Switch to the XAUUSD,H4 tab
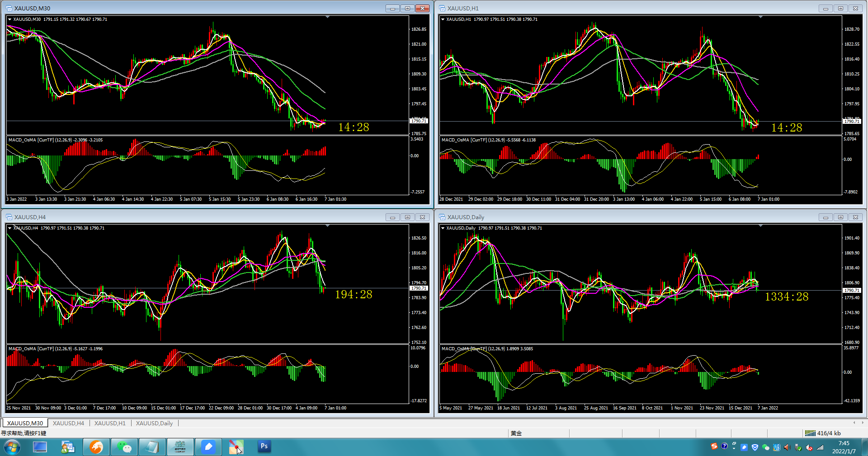This screenshot has width=868, height=456. point(68,423)
